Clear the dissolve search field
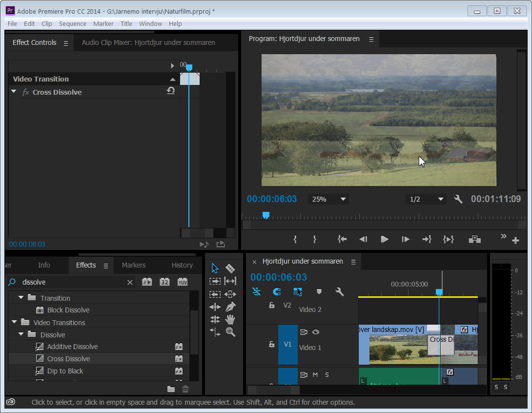 click(x=130, y=282)
